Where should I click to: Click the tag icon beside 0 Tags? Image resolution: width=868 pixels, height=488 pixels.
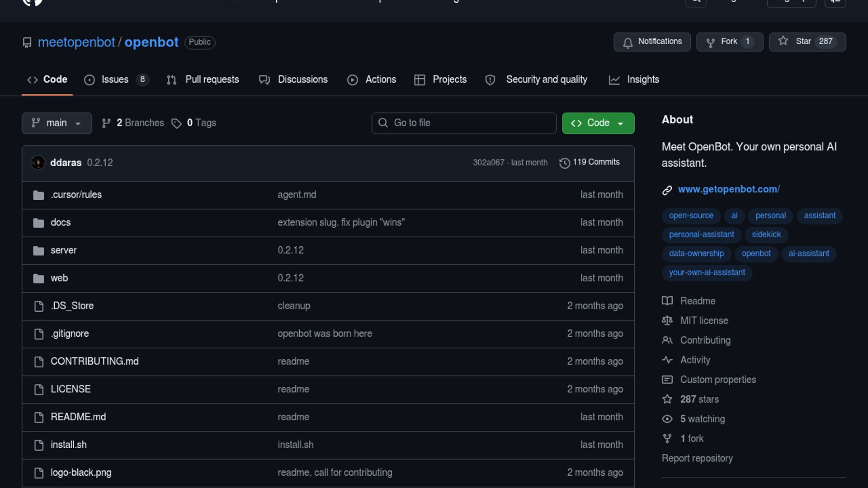[176, 123]
